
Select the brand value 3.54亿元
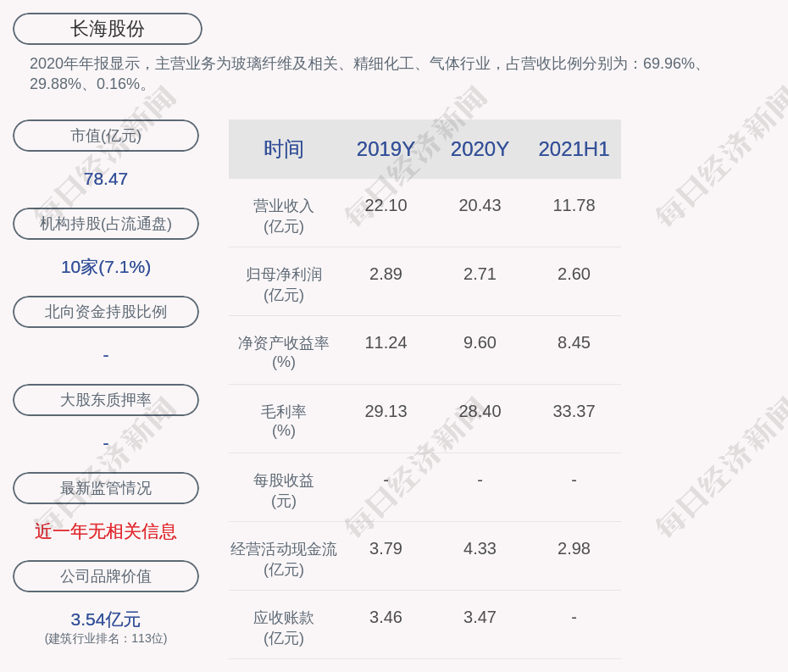106,619
